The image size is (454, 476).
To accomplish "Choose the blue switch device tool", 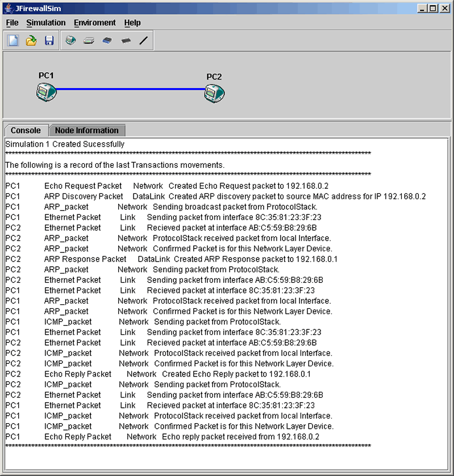I will coord(107,41).
